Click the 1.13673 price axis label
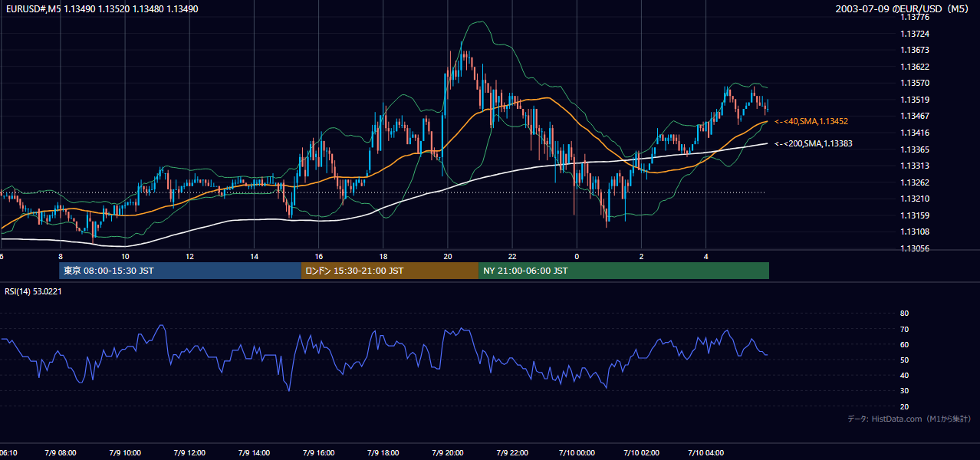Image resolution: width=980 pixels, height=460 pixels. (915, 50)
